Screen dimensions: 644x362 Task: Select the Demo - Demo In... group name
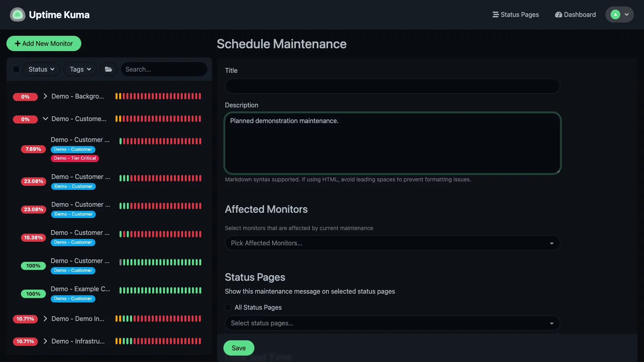click(78, 319)
